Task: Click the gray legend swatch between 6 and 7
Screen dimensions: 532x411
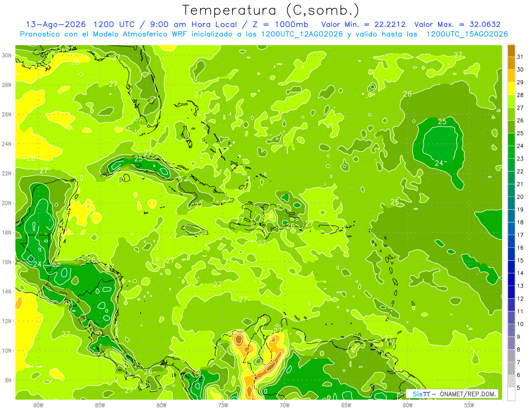Action: point(511,369)
